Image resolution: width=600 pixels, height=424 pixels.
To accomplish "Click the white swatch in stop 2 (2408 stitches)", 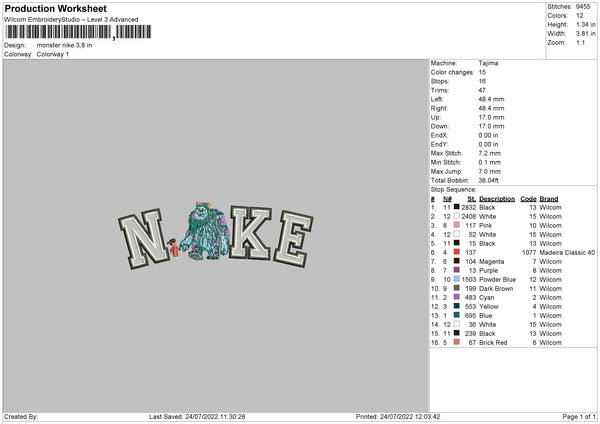I will (457, 216).
